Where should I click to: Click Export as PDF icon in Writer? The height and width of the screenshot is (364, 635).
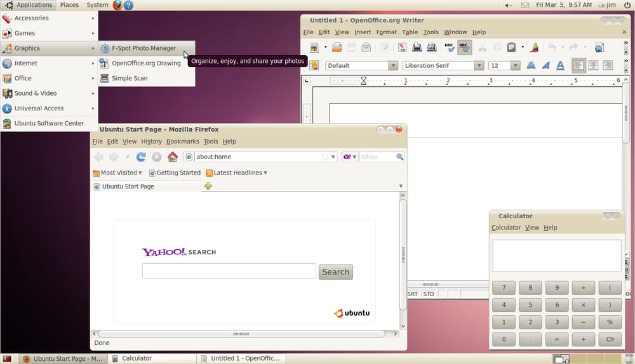(402, 48)
